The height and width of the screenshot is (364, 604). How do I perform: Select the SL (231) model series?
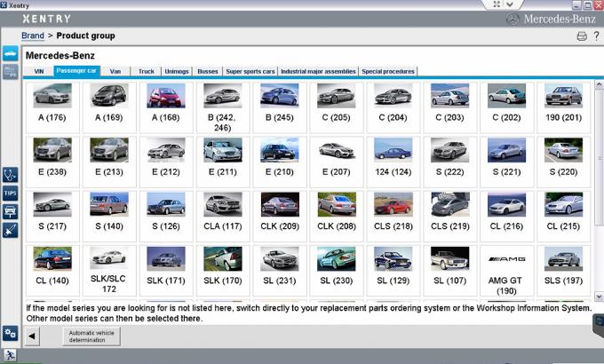[x=280, y=271]
